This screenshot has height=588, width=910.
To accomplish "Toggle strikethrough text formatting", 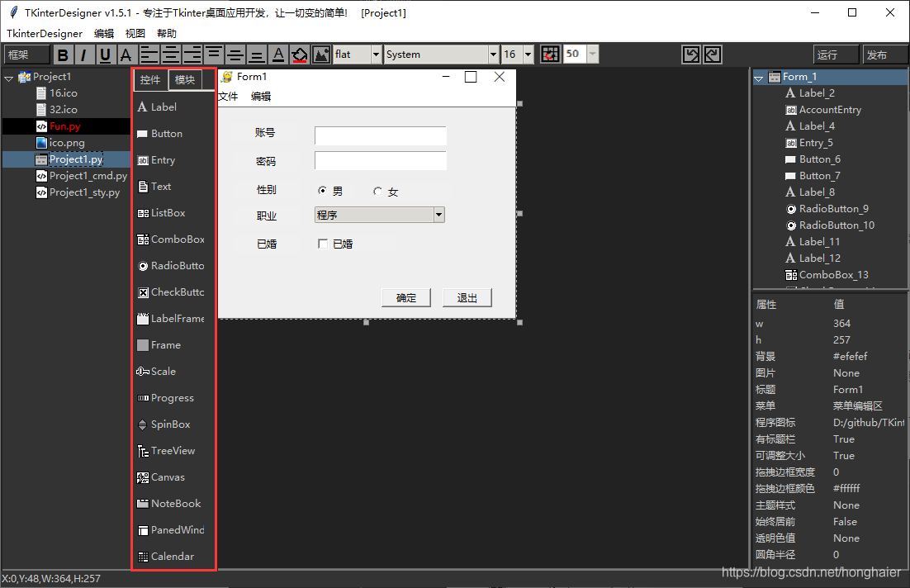I will (x=126, y=55).
